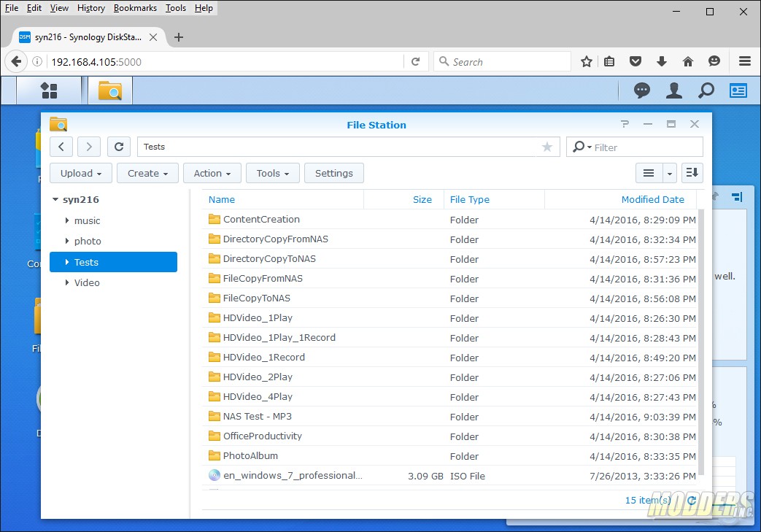Viewport: 761px width, 532px height.
Task: Open the browser View menu
Action: (59, 8)
